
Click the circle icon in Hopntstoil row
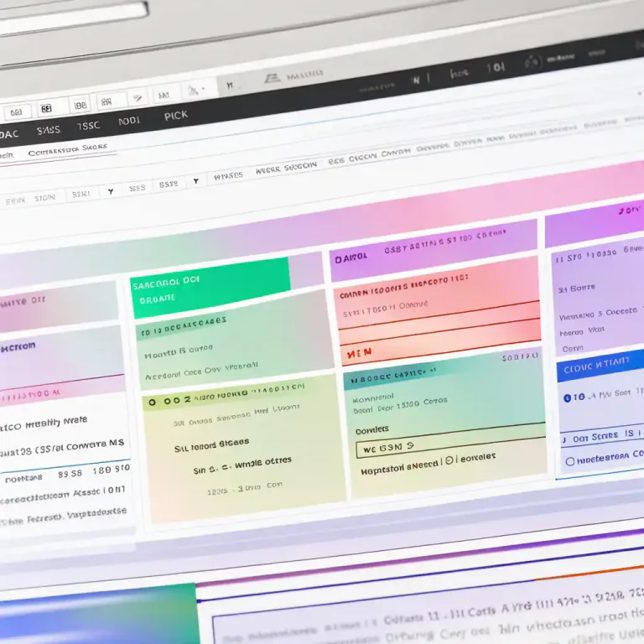pos(449,460)
